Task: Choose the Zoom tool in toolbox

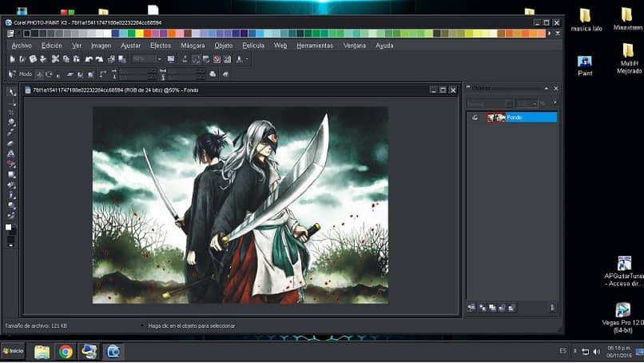Action: (x=11, y=122)
